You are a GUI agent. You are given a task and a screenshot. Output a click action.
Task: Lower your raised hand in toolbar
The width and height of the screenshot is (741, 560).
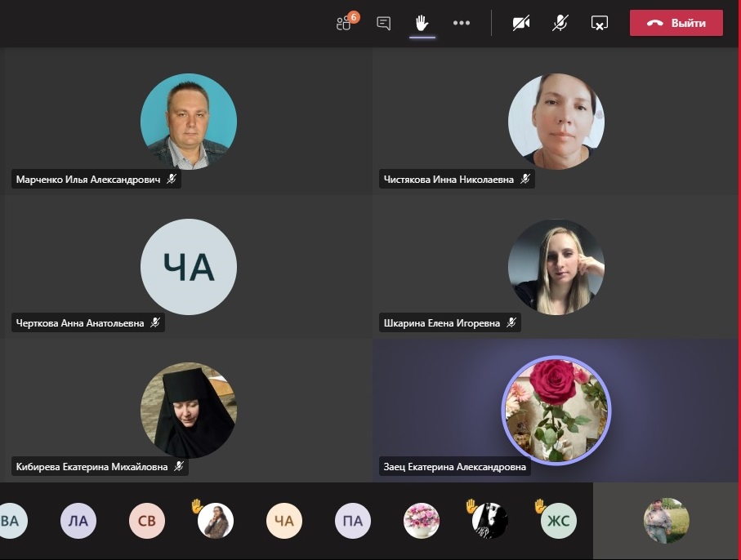[422, 23]
